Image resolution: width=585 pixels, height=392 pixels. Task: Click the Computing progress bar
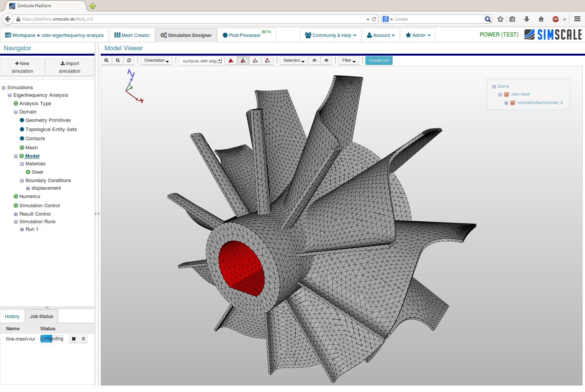pos(52,339)
